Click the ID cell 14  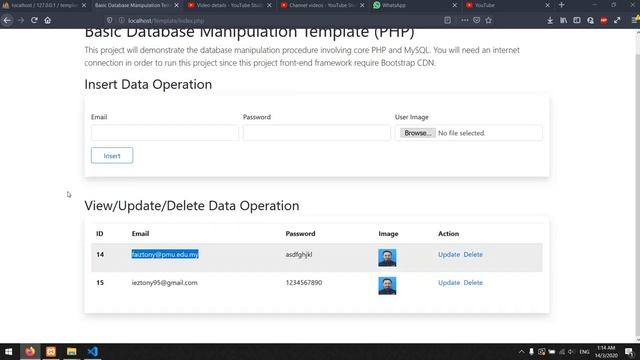[x=100, y=254]
